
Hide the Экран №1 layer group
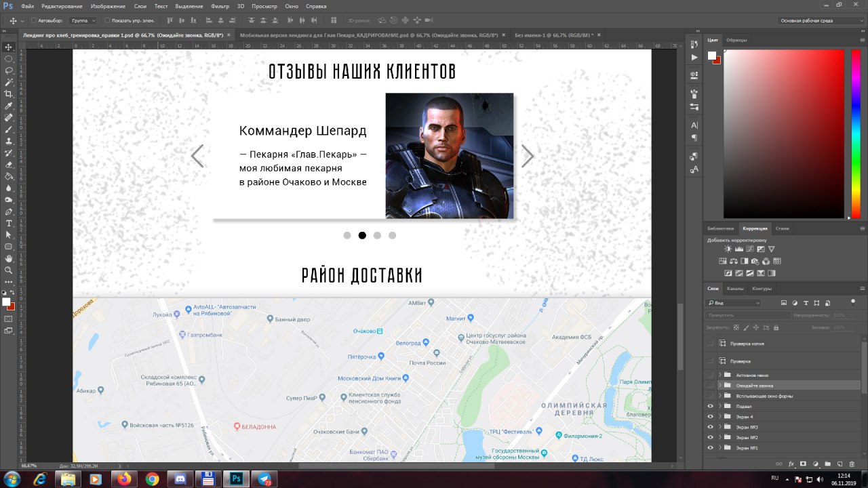pos(710,448)
